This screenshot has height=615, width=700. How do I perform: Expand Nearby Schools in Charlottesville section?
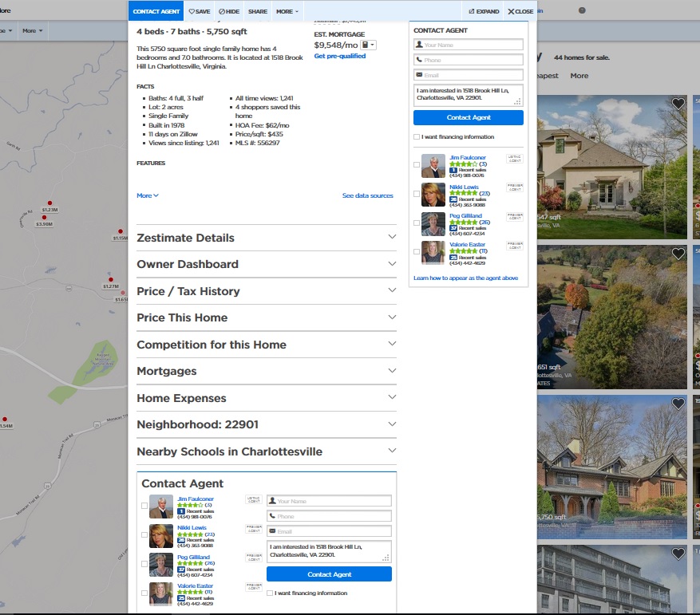(267, 451)
